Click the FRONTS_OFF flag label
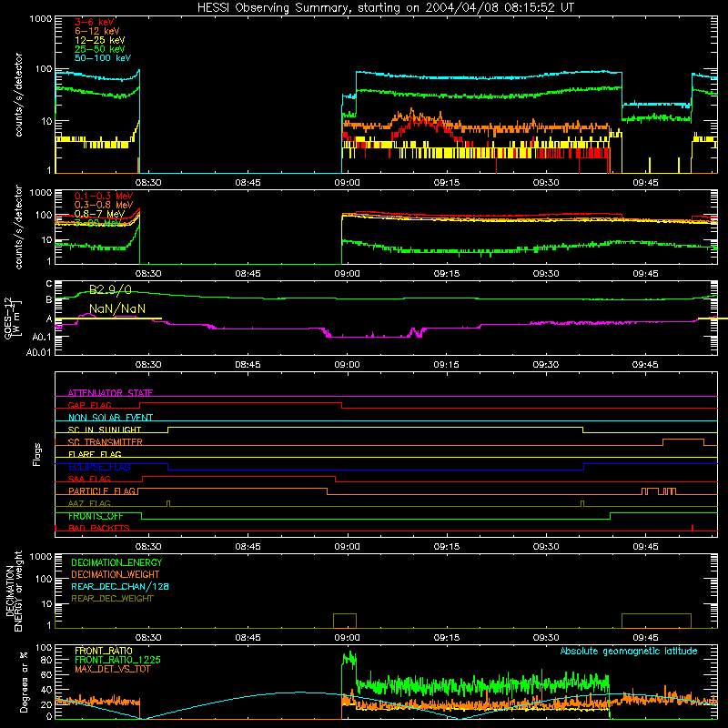The height and width of the screenshot is (728, 728). pyautogui.click(x=96, y=516)
